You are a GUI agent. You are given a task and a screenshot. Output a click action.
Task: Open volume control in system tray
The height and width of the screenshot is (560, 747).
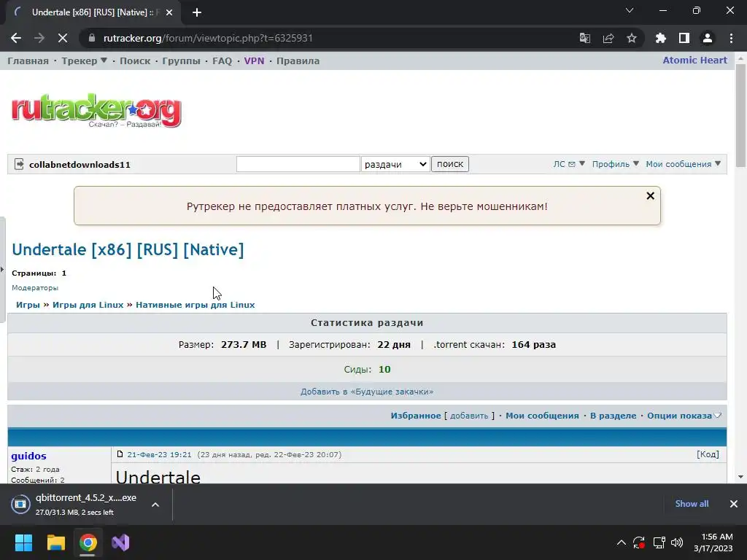tap(677, 542)
